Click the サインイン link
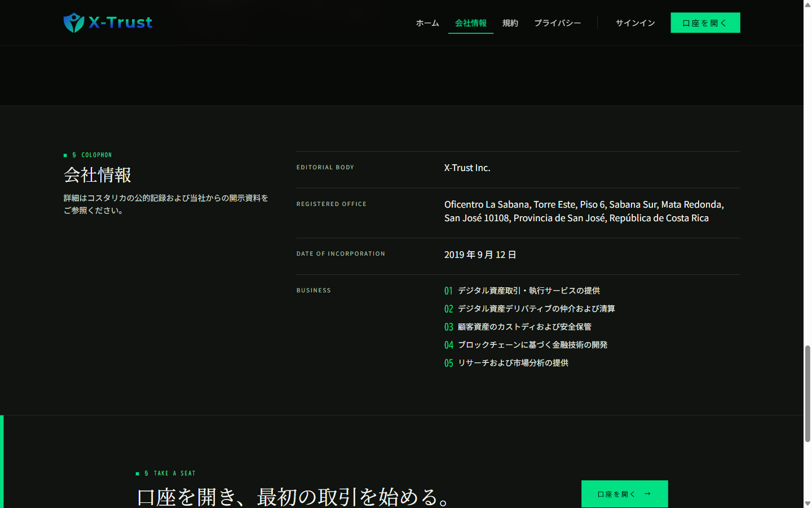The height and width of the screenshot is (508, 812). (x=636, y=23)
